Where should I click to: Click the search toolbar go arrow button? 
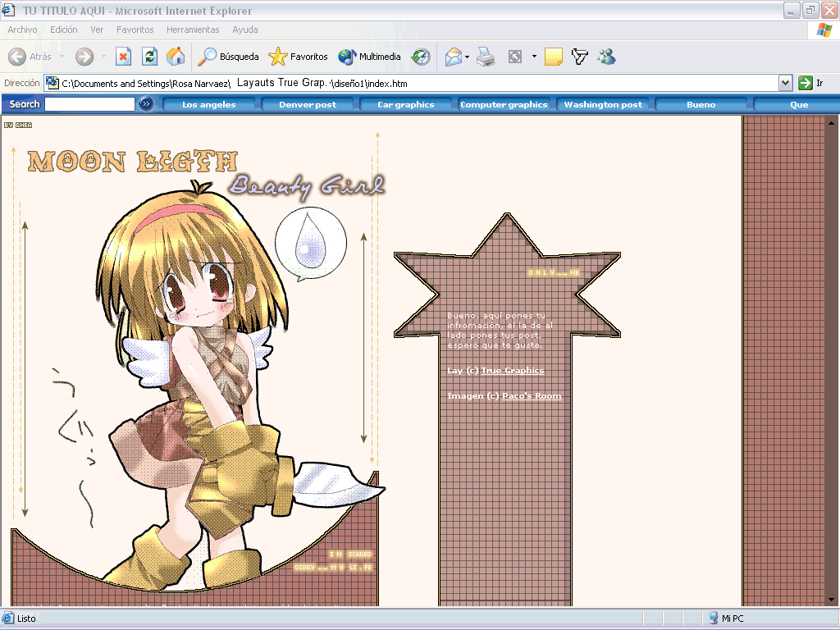pyautogui.click(x=146, y=104)
